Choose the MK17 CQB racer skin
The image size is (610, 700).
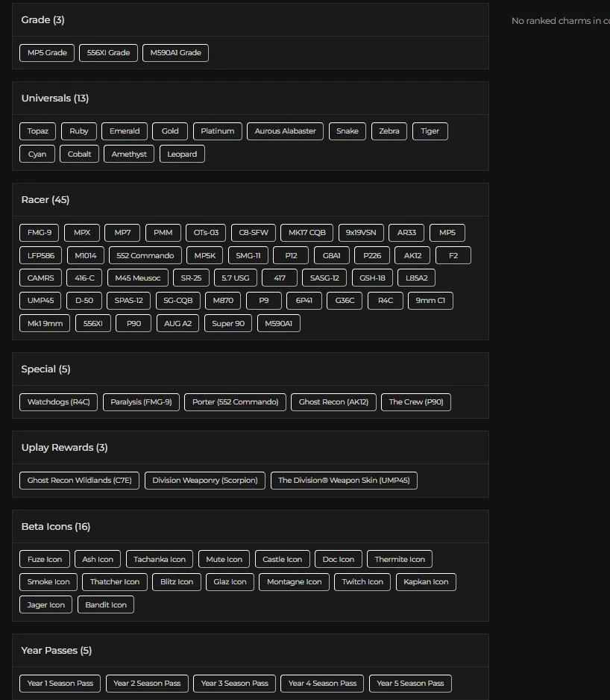[307, 233]
